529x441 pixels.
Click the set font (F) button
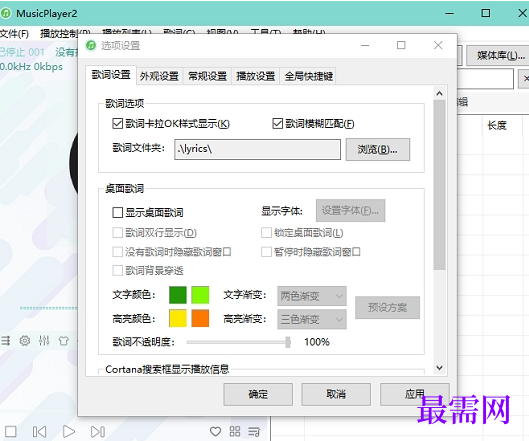click(350, 211)
